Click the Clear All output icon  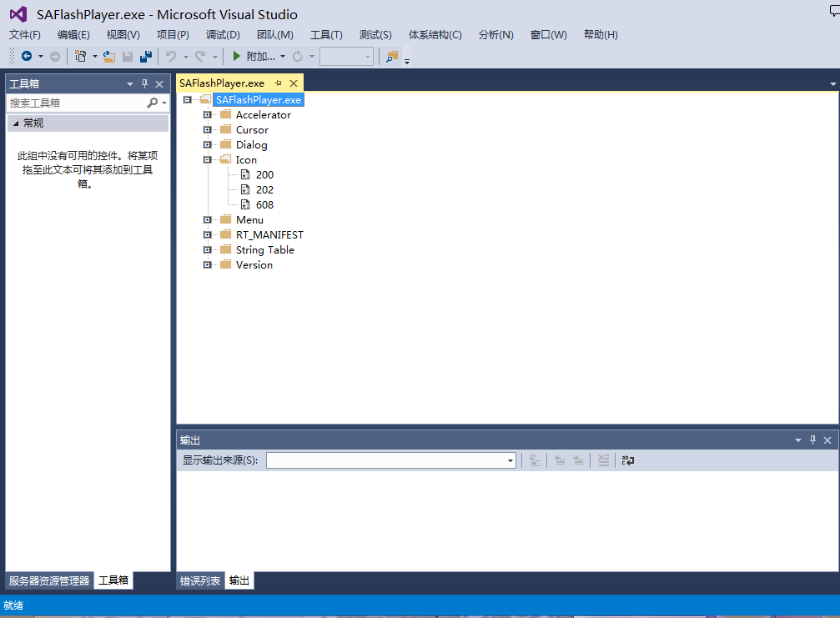click(603, 460)
